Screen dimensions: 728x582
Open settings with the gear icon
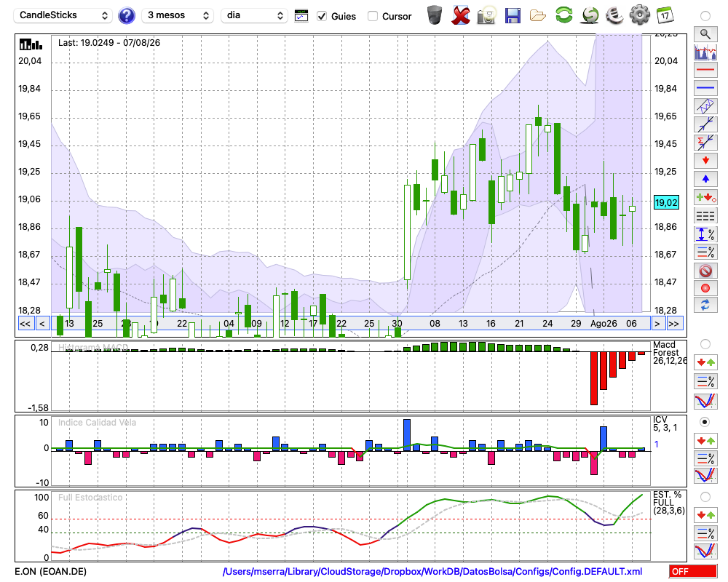point(640,15)
